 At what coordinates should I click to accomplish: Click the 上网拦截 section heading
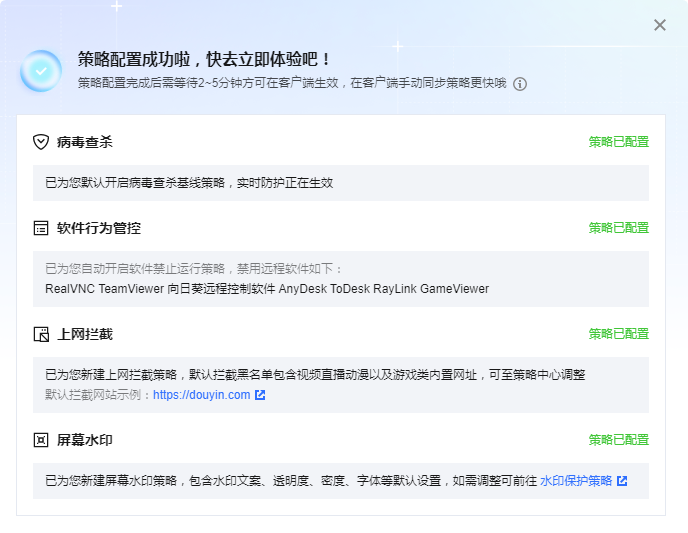click(85, 334)
